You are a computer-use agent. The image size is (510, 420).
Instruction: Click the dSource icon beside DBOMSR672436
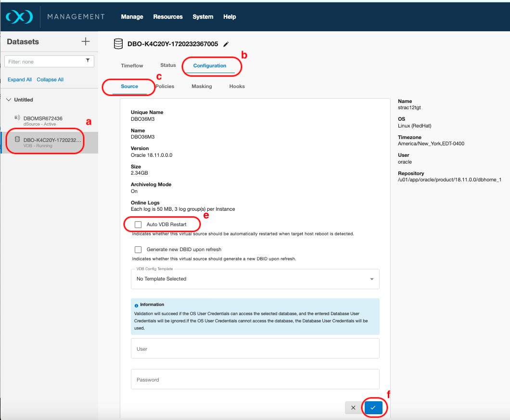(x=17, y=118)
